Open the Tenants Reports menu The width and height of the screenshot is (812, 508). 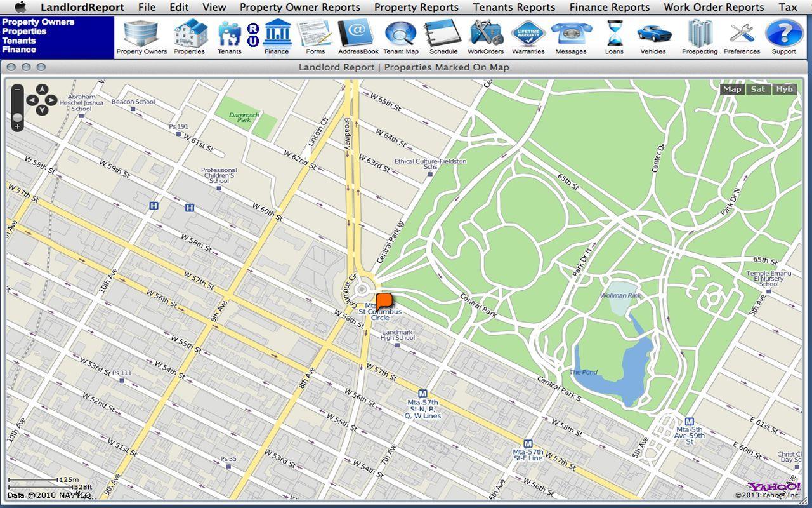(x=514, y=7)
